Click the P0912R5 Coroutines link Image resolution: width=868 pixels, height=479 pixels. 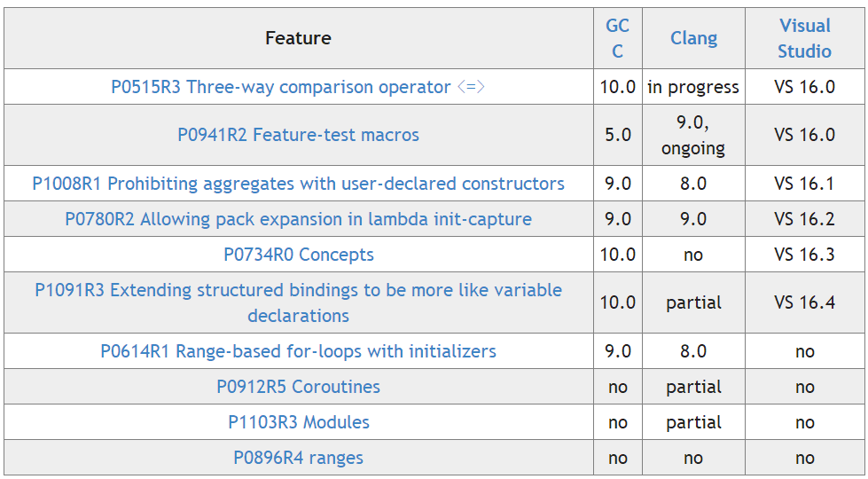[298, 387]
